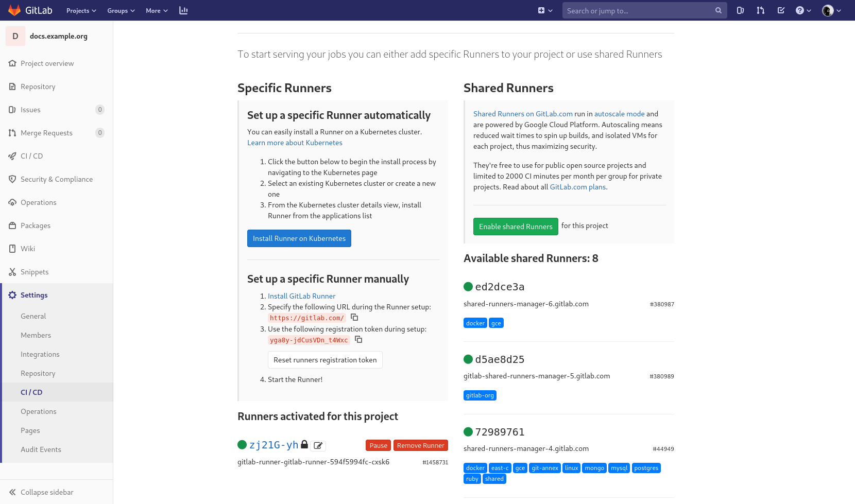Open the Help dropdown menu
This screenshot has width=855, height=504.
(803, 10)
